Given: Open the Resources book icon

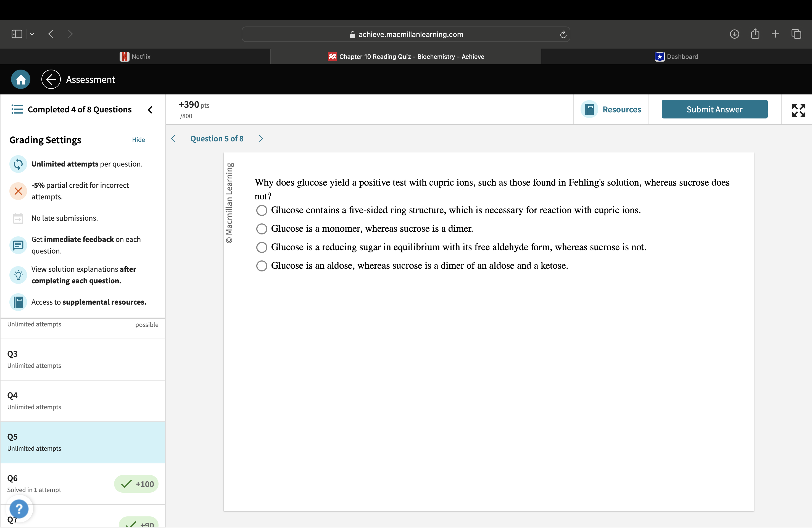Looking at the screenshot, I should pos(589,109).
